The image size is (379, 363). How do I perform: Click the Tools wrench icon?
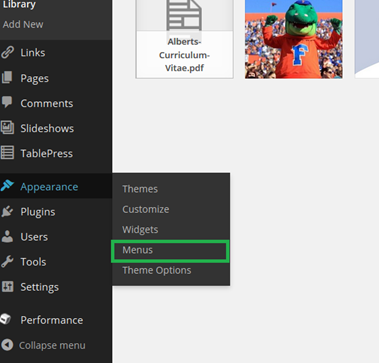7,262
